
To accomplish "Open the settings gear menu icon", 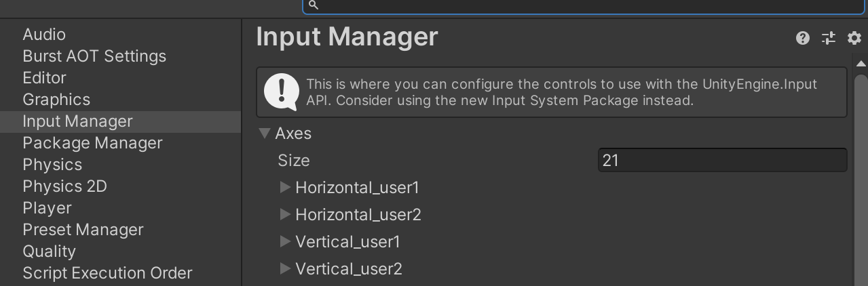I will click(x=854, y=38).
